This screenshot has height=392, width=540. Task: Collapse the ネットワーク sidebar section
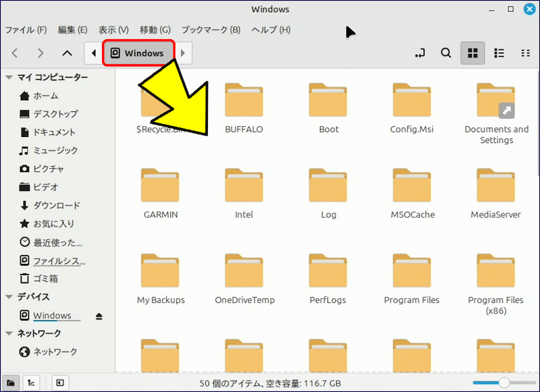(9, 333)
